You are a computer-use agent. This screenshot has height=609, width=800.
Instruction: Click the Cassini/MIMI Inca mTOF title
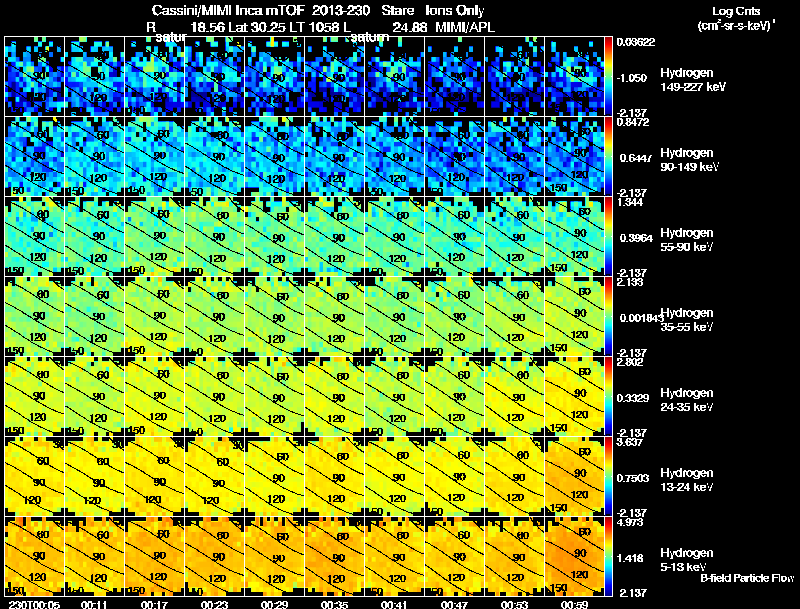coord(228,11)
